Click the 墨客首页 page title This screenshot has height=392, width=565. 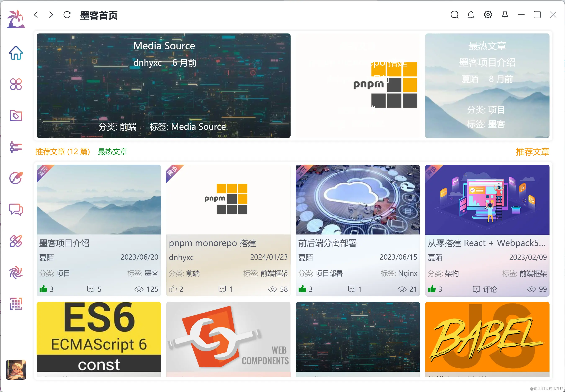pos(99,15)
